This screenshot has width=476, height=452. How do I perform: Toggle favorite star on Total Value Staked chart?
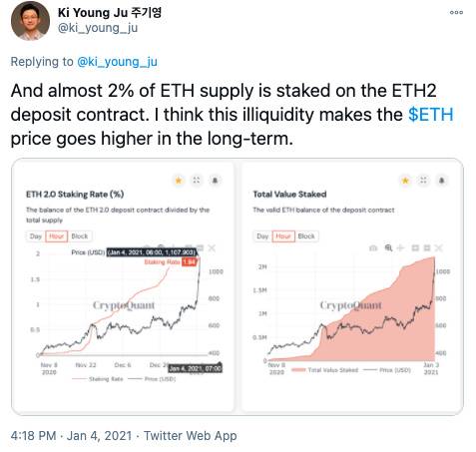coord(405,181)
